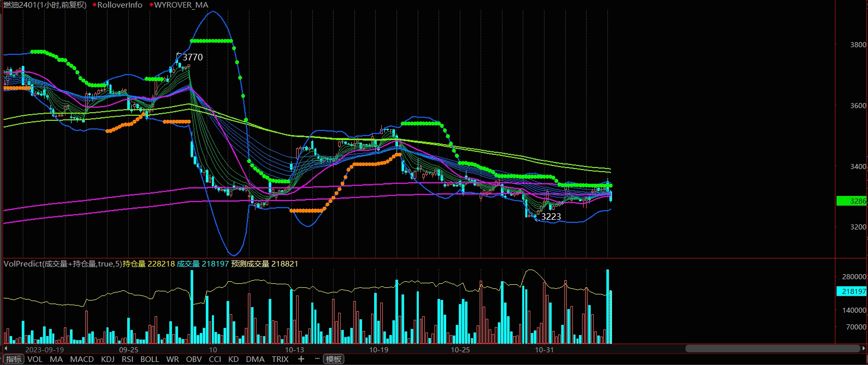Open the more indicators ellipsis menu
The image size is (868, 365).
point(317,359)
